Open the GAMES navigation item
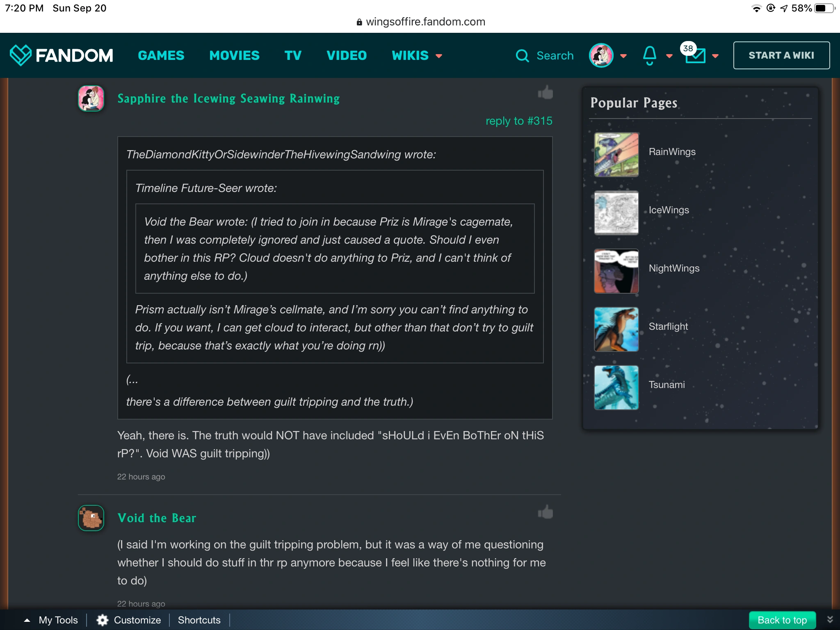Image resolution: width=840 pixels, height=630 pixels. (161, 55)
